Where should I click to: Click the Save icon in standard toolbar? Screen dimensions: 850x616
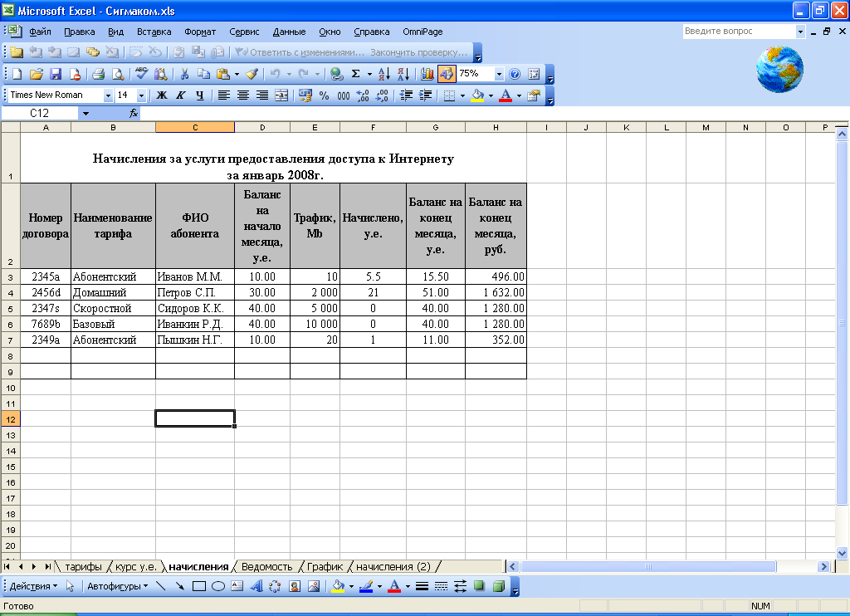[56, 74]
